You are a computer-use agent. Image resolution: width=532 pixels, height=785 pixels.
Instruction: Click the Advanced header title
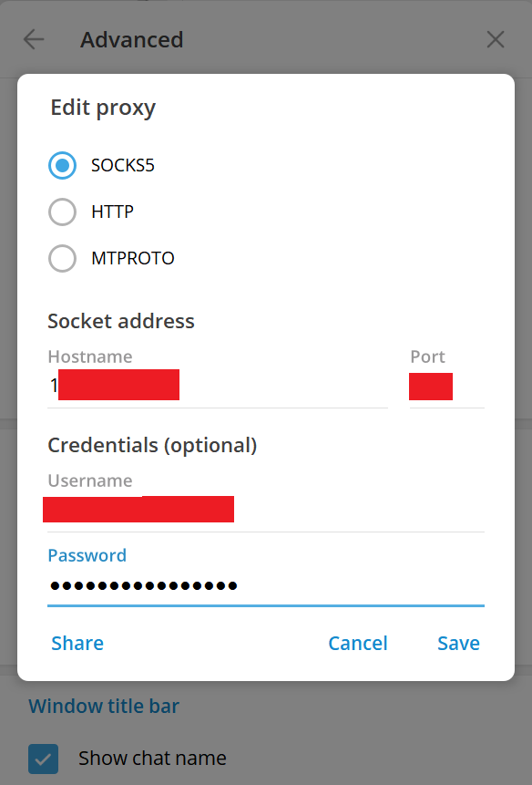131,39
